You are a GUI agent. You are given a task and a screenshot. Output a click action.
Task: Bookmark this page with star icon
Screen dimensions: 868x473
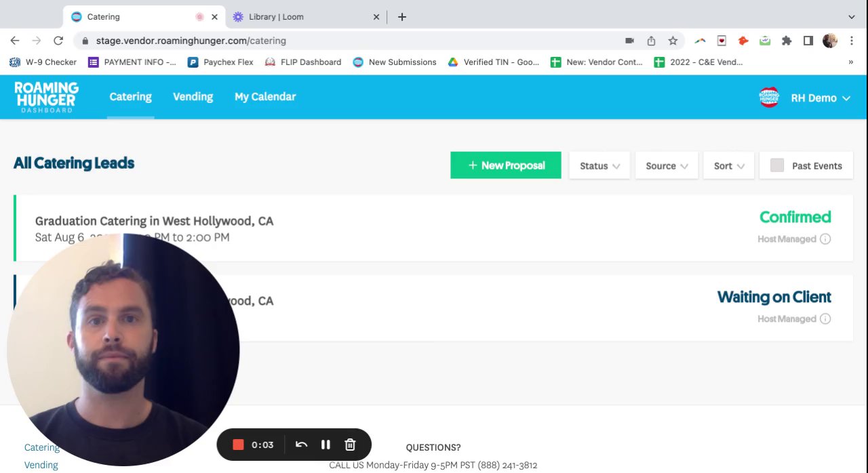pos(673,41)
